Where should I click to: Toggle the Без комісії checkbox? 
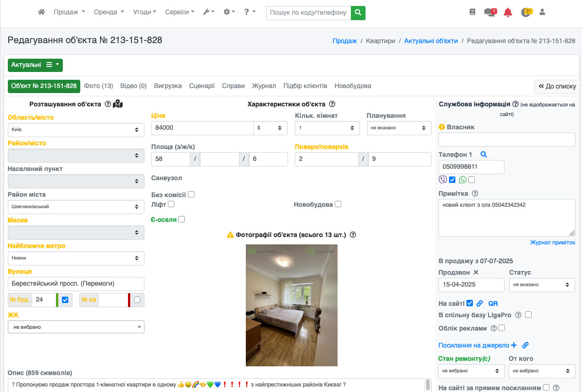[191, 194]
